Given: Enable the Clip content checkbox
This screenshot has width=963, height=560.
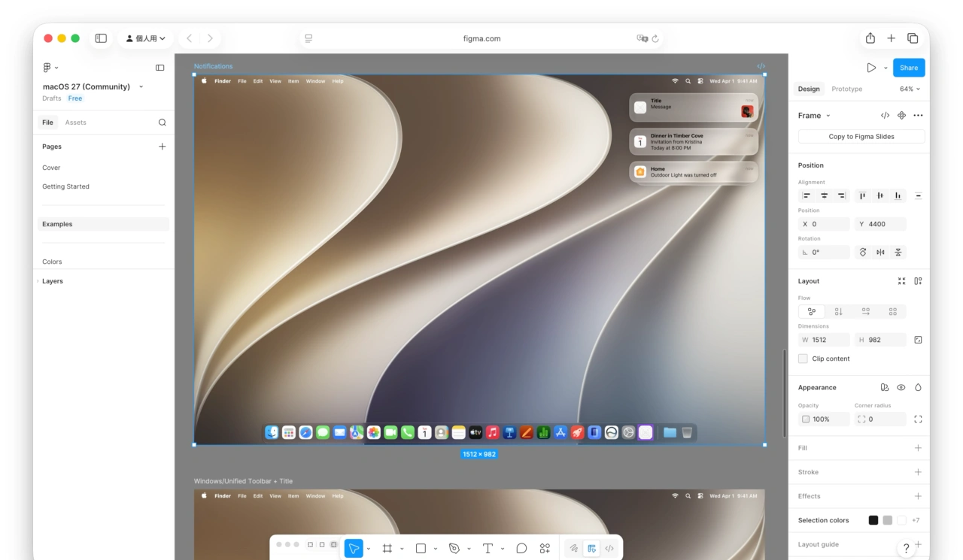Looking at the screenshot, I should point(803,359).
